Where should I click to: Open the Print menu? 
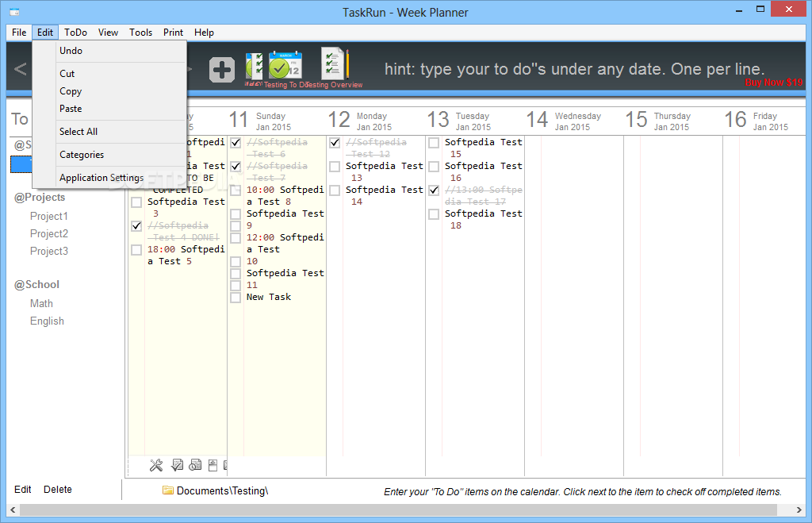click(173, 32)
